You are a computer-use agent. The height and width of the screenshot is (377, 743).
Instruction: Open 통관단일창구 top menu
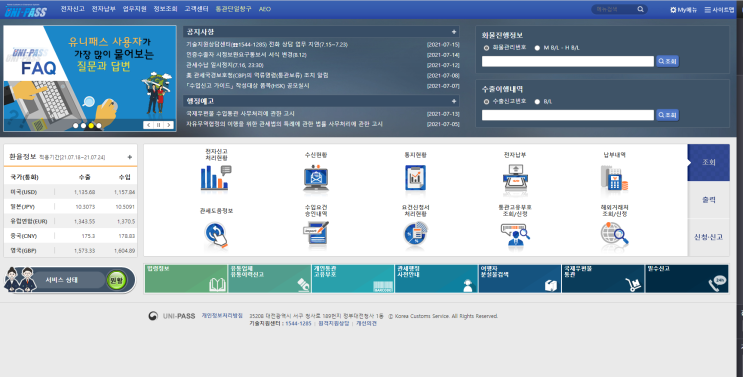pyautogui.click(x=234, y=9)
